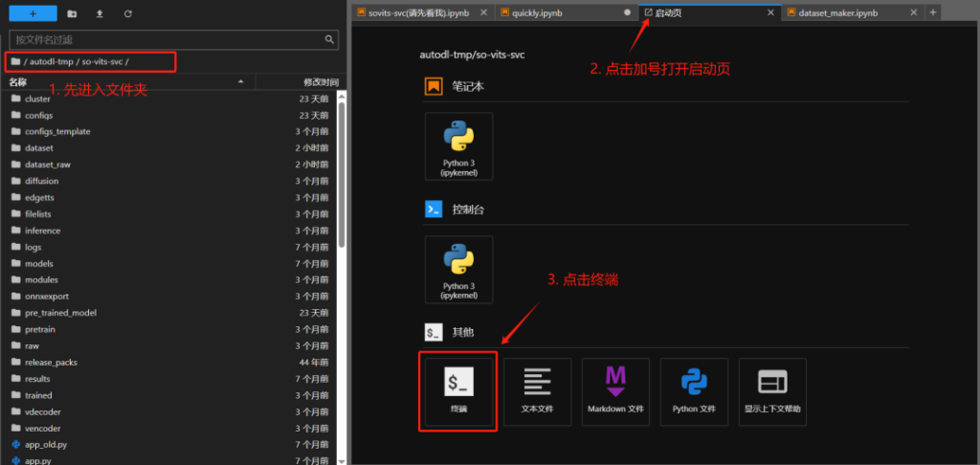The width and height of the screenshot is (980, 465).
Task: Click the blue new launcher plus button
Action: tap(32, 14)
